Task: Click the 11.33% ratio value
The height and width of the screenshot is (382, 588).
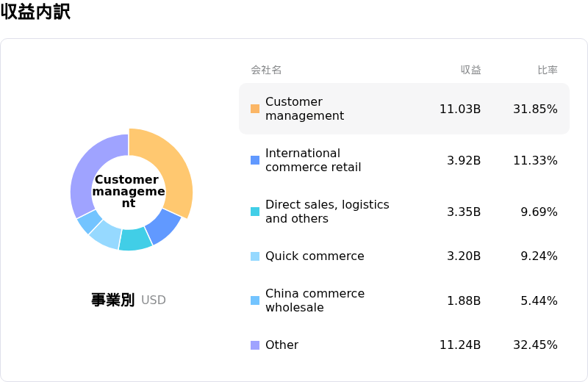Action: click(535, 160)
